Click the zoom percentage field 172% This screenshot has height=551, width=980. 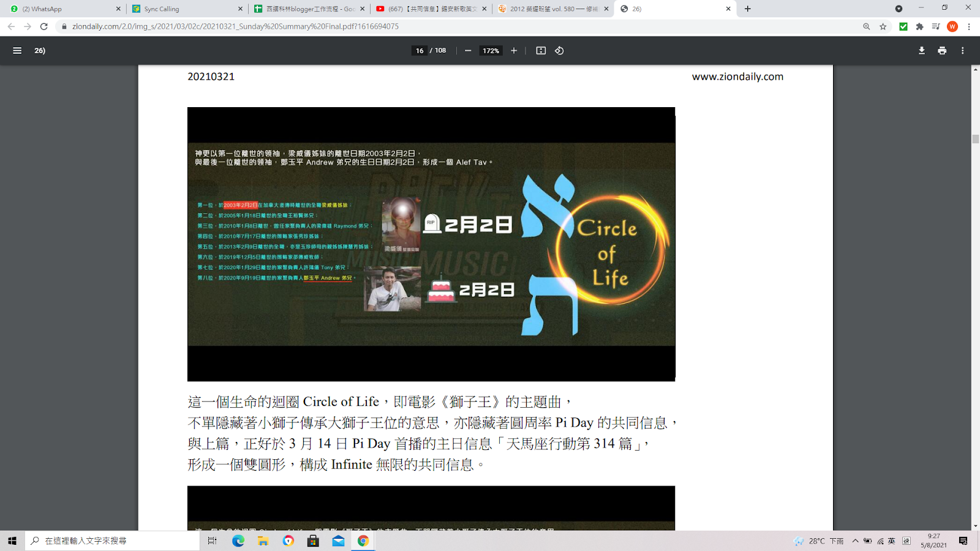click(x=491, y=51)
